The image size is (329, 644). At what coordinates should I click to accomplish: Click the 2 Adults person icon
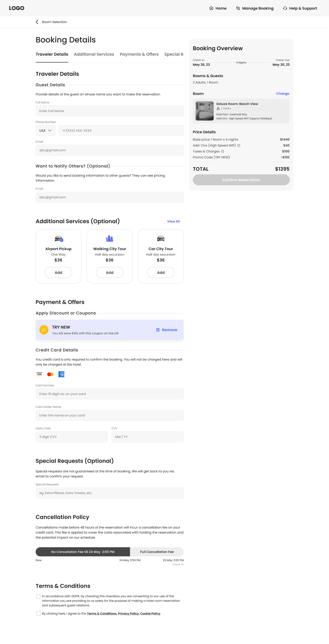218,108
